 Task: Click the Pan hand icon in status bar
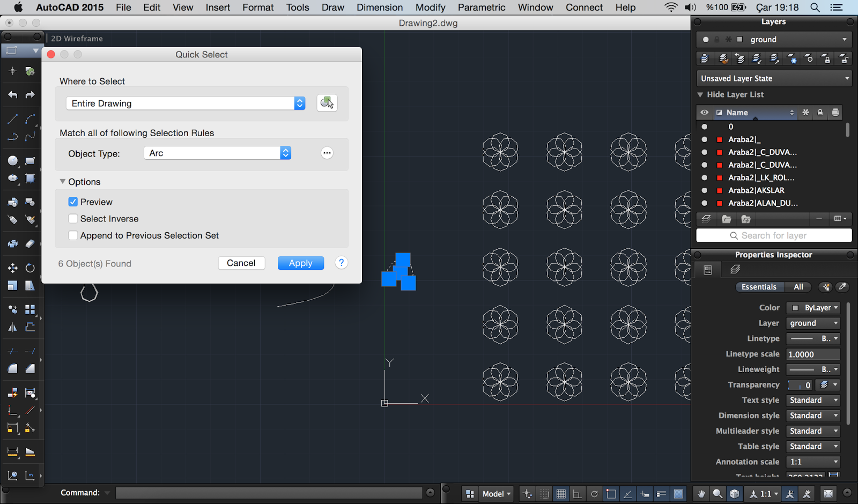[701, 494]
